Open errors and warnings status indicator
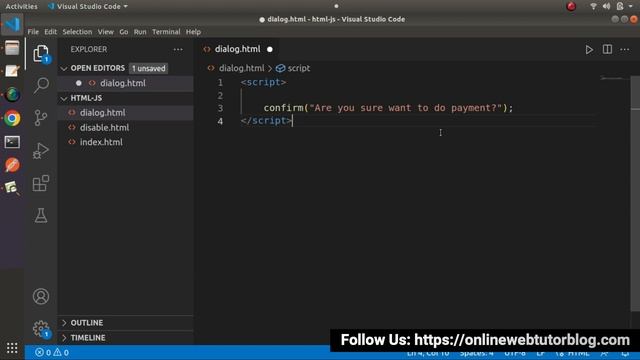 click(52, 352)
